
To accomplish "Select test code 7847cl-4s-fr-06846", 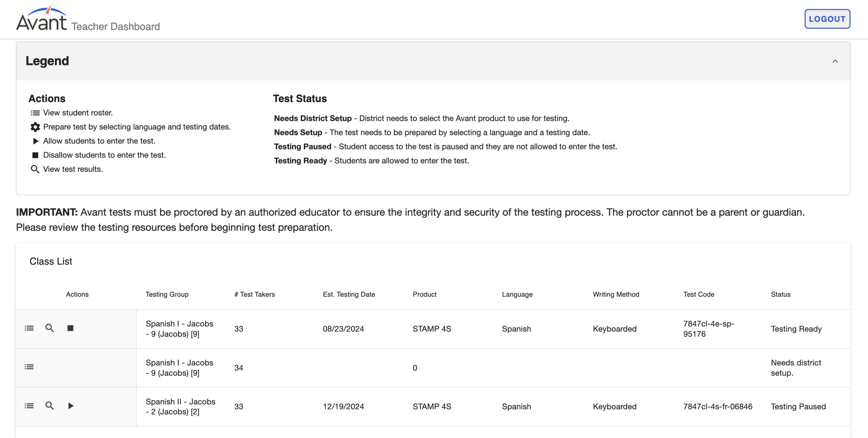I will click(718, 407).
